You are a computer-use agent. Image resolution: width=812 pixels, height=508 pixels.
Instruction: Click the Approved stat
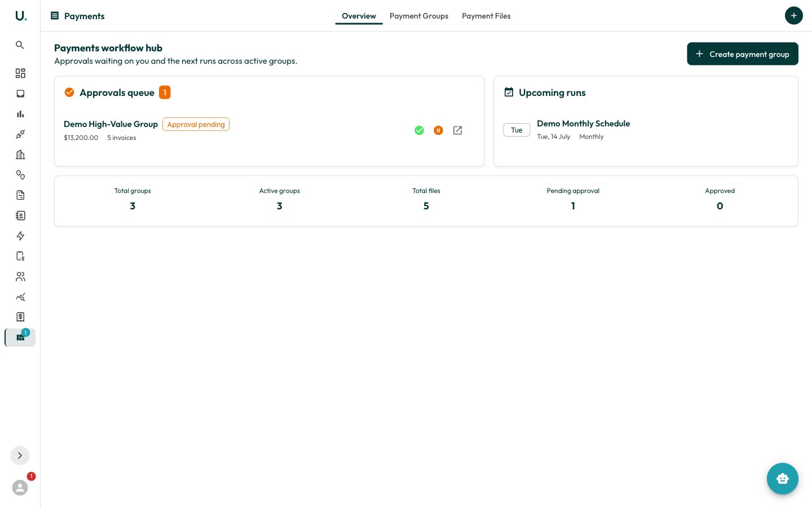[x=720, y=200]
